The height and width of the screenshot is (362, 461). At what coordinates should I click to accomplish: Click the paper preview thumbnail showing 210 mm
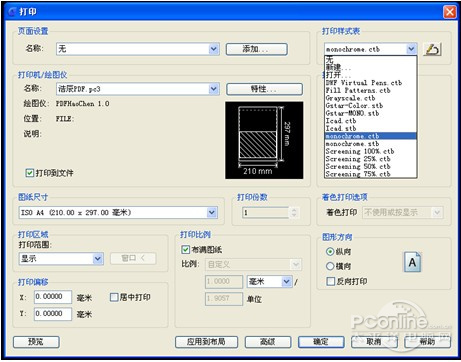(264, 140)
